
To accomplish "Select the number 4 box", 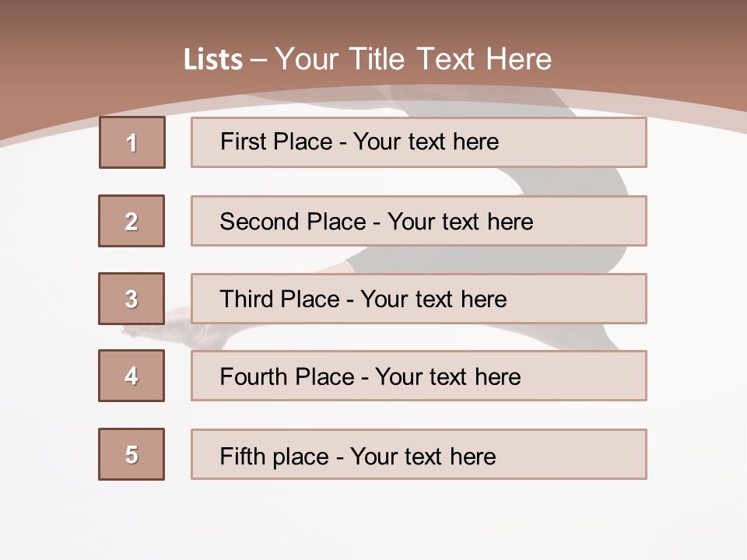I will tap(132, 376).
